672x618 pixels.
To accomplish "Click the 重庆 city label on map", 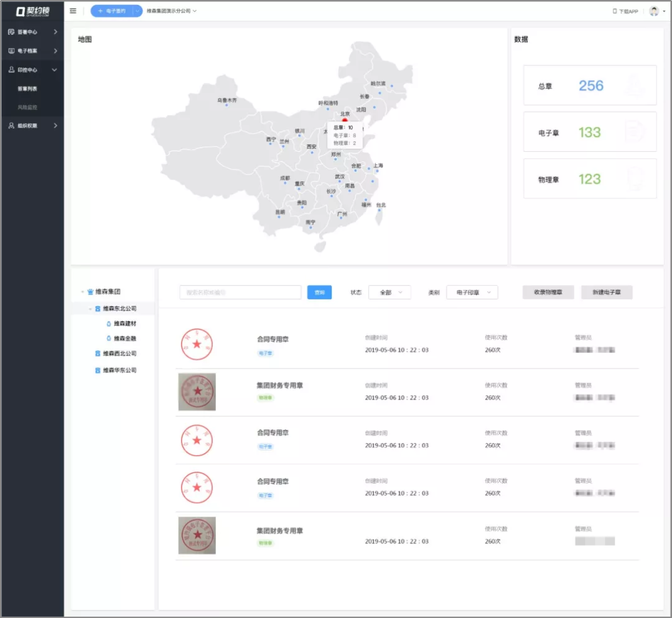I will pos(299,184).
